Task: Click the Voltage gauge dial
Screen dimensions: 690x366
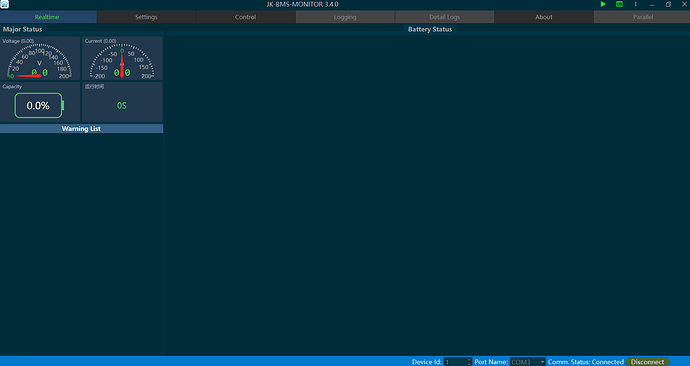Action: coord(40,61)
